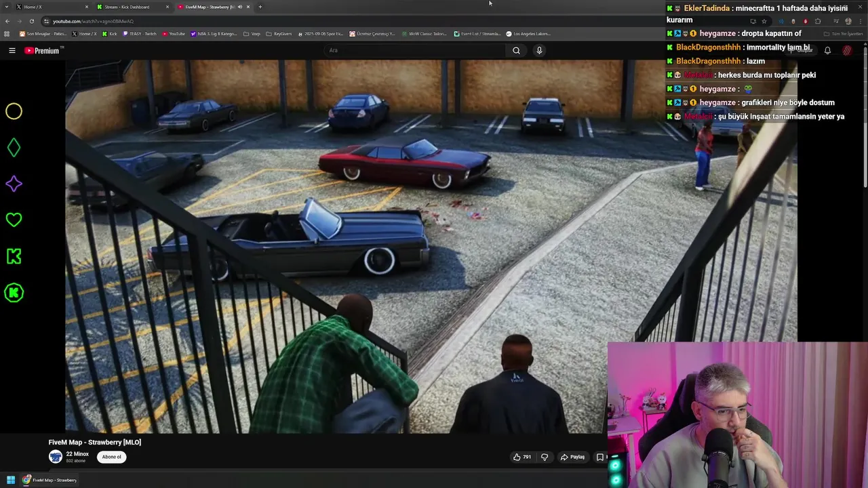Click the FiveM Map taskbar Chrome button

click(x=50, y=480)
